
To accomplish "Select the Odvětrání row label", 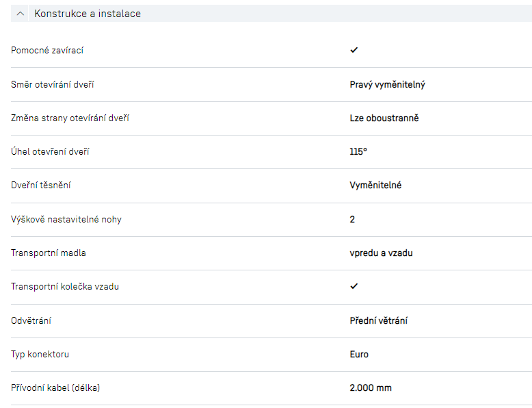I will point(31,320).
